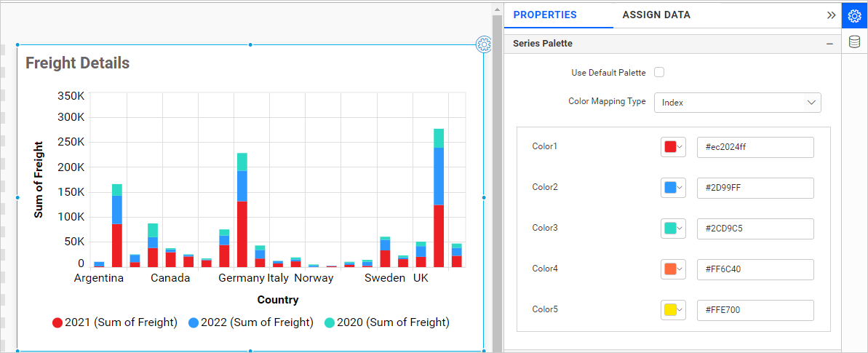Select the Freight Details chart title
The width and height of the screenshot is (868, 353).
[x=78, y=63]
